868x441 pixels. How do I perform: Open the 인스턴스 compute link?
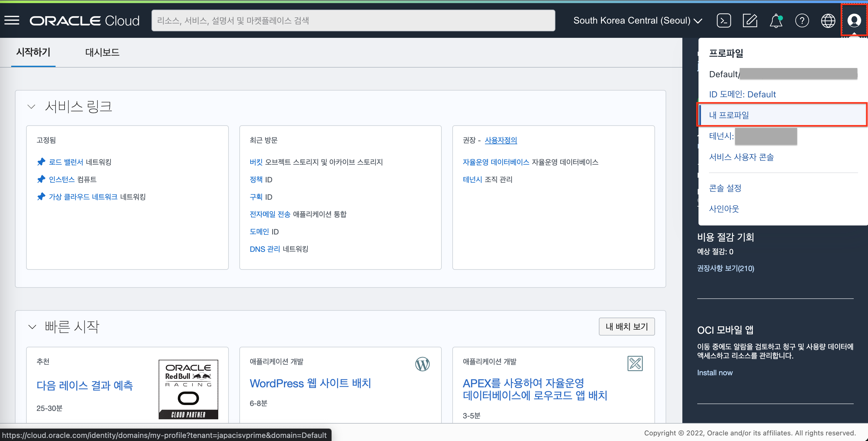tap(62, 180)
